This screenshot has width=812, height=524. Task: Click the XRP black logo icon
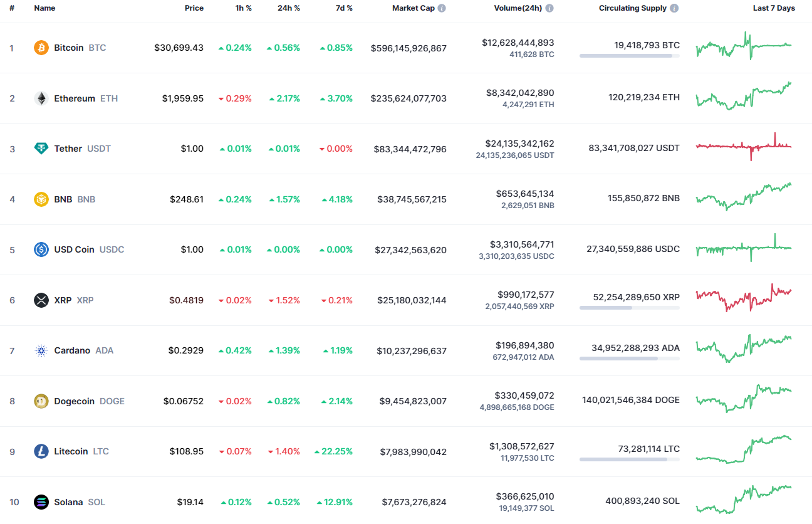coord(41,300)
